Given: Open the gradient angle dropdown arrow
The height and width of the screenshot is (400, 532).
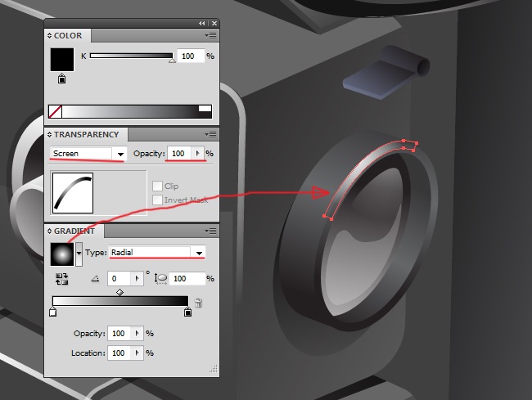Looking at the screenshot, I should pyautogui.click(x=137, y=279).
